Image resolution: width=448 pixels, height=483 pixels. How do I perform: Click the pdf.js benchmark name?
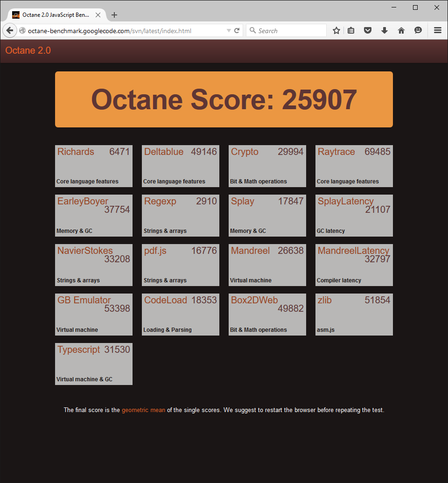[155, 251]
